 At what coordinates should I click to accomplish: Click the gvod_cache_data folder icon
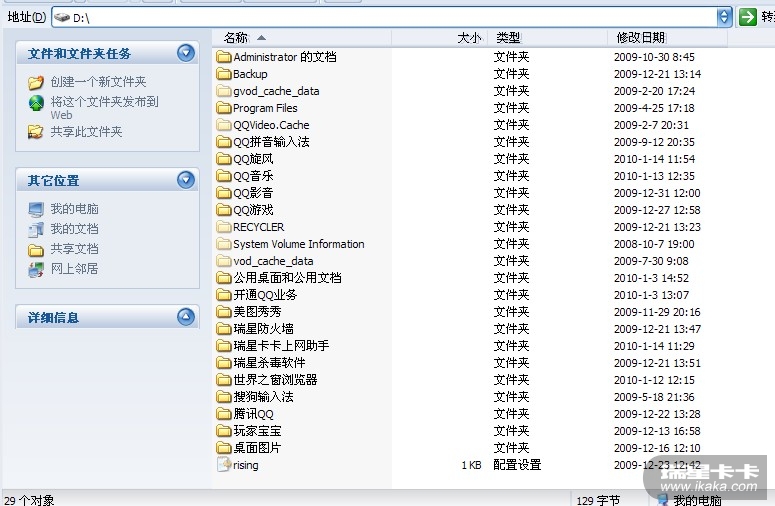click(x=224, y=91)
